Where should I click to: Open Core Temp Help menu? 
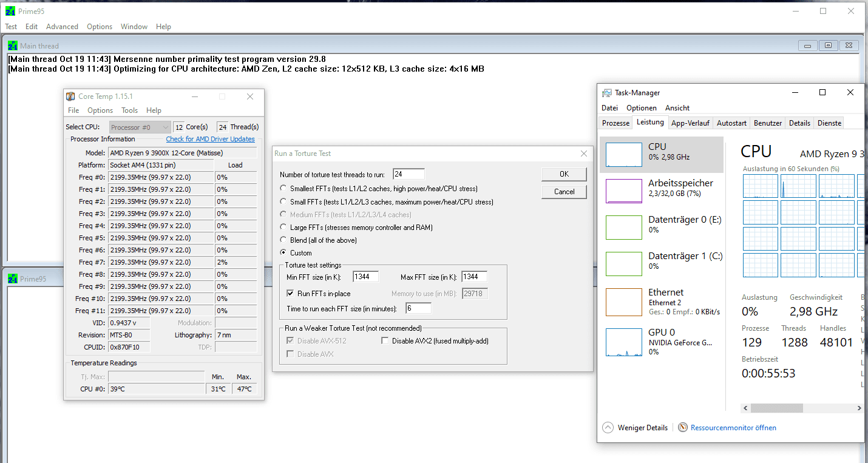(154, 110)
